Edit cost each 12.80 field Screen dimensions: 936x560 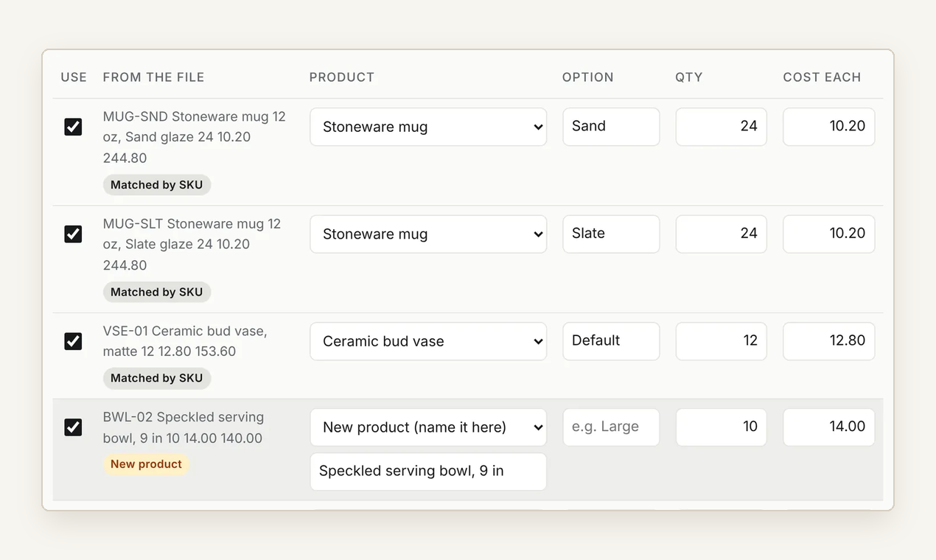pyautogui.click(x=829, y=341)
